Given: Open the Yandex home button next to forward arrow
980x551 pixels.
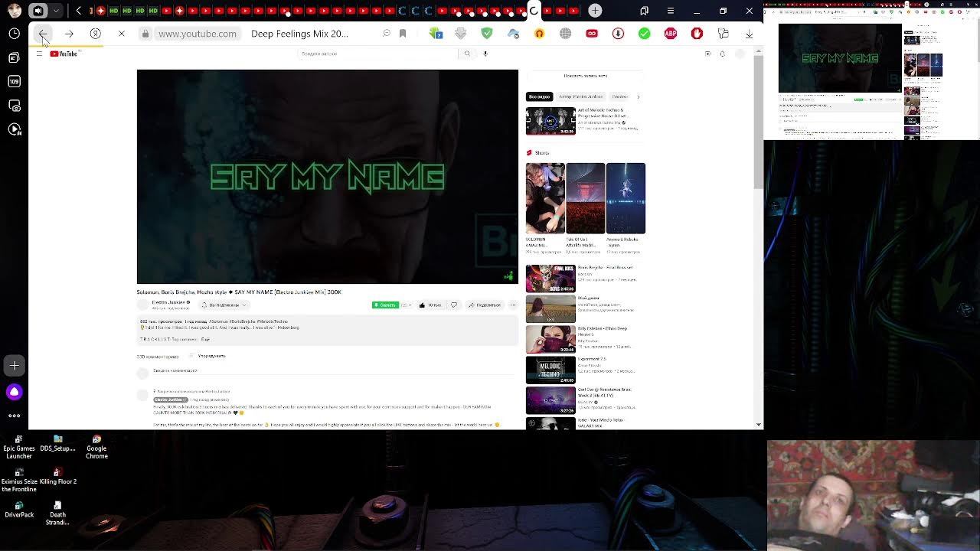Looking at the screenshot, I should pos(96,34).
